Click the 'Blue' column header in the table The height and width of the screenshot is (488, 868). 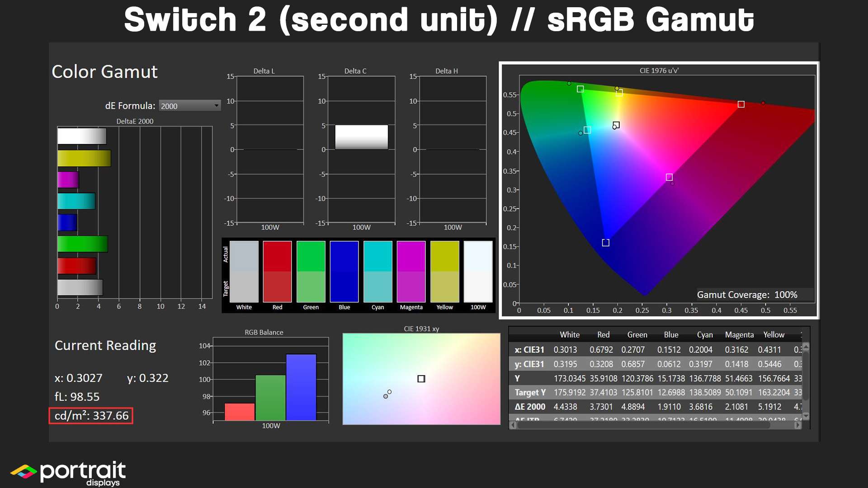[671, 335]
